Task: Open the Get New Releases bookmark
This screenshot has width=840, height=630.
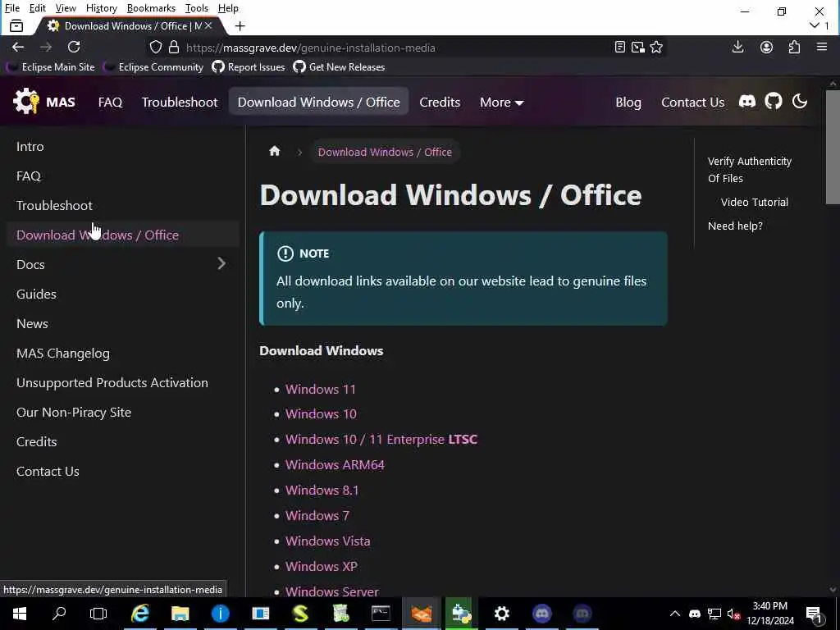Action: pyautogui.click(x=339, y=67)
